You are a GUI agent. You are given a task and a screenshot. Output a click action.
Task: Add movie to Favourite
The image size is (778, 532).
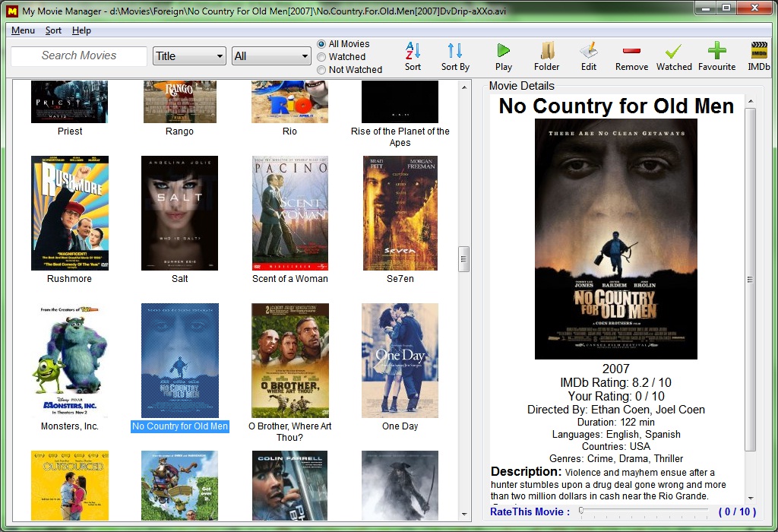tap(717, 51)
